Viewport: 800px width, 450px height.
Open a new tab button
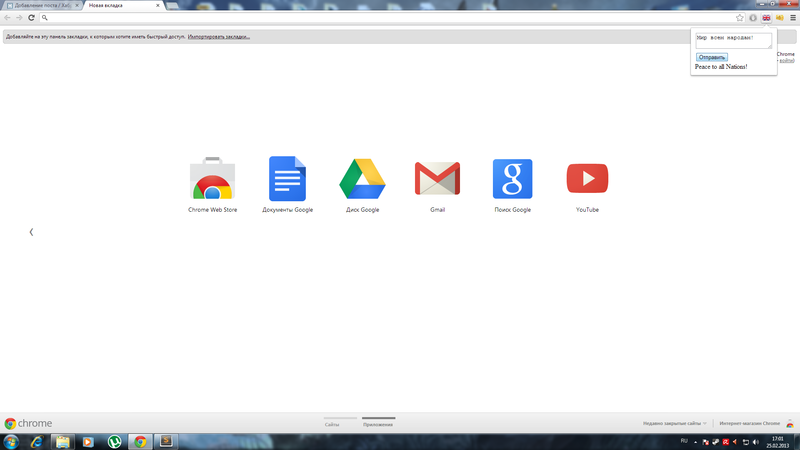(x=172, y=6)
